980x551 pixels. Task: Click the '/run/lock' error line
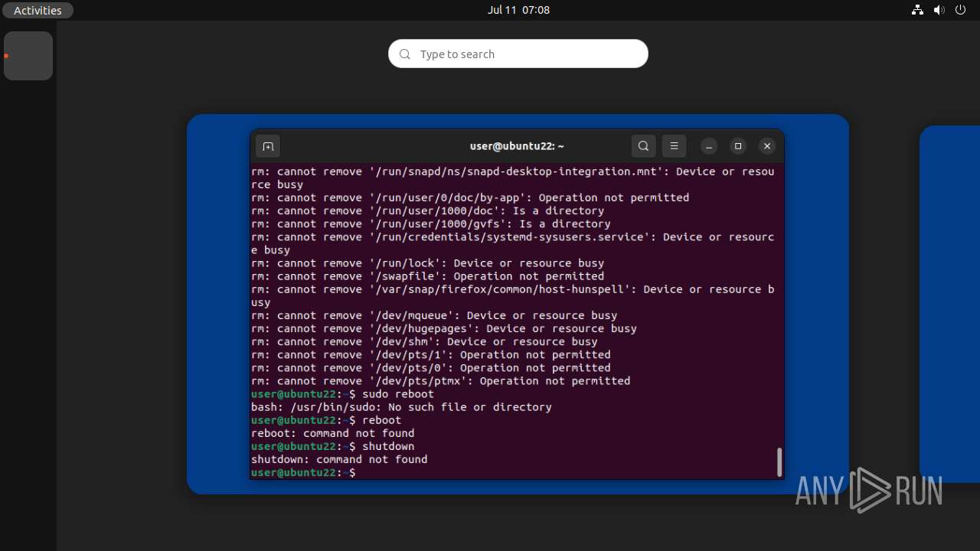(427, 263)
